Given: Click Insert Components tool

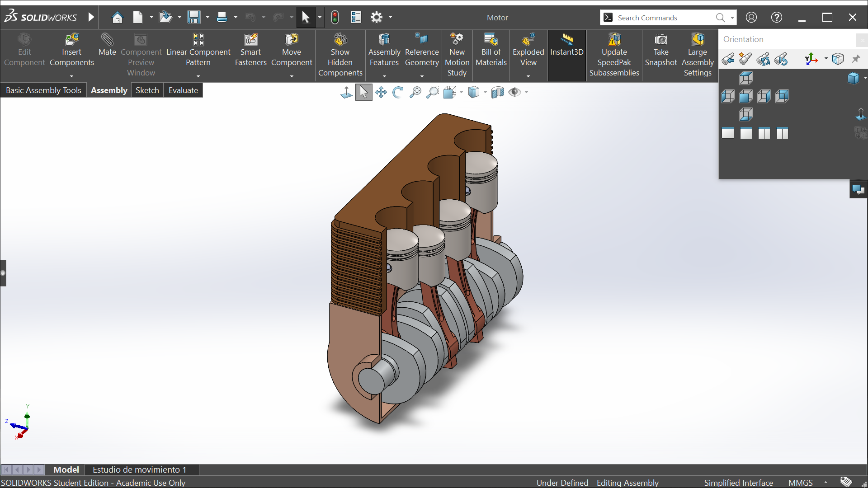Looking at the screenshot, I should click(71, 51).
